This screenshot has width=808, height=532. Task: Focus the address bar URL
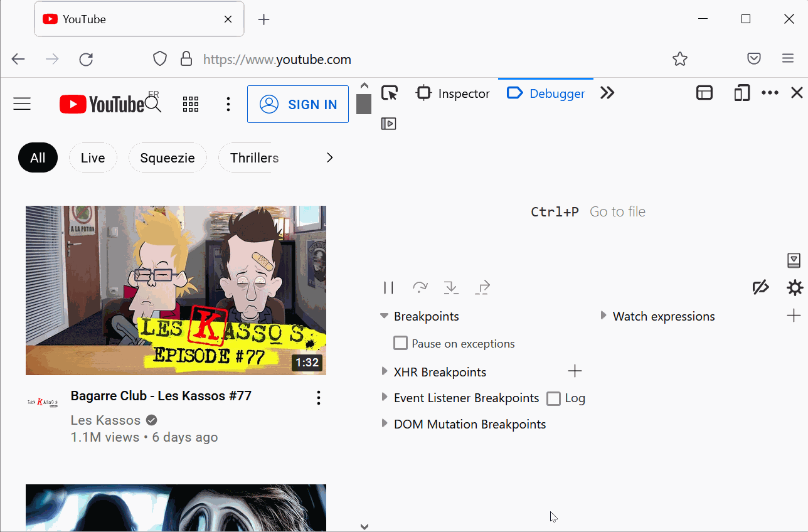click(x=277, y=60)
